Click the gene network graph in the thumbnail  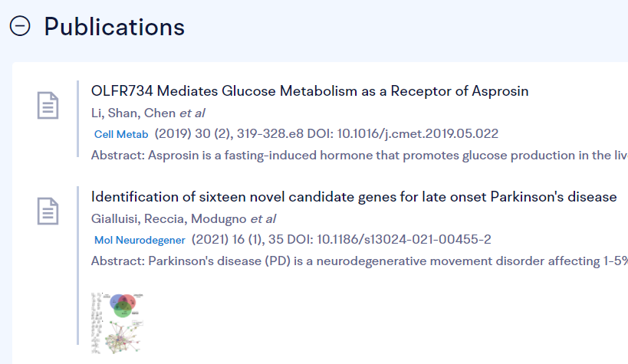[122, 339]
